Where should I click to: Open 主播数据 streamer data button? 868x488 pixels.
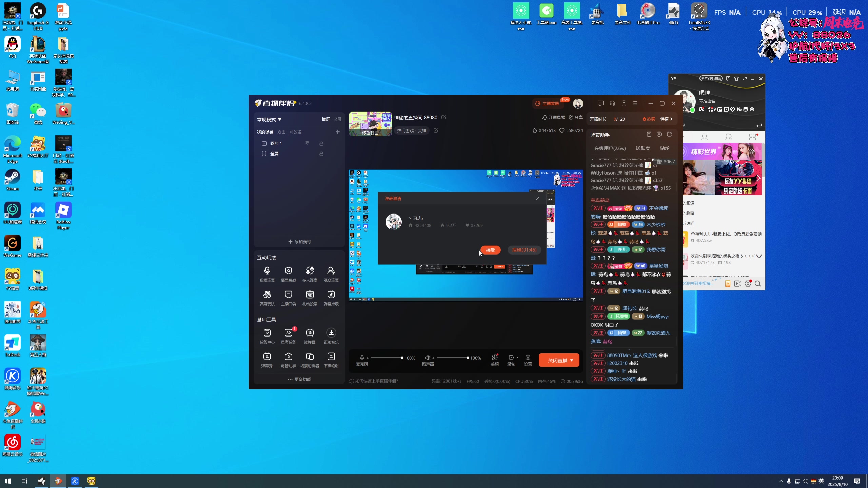coord(547,103)
